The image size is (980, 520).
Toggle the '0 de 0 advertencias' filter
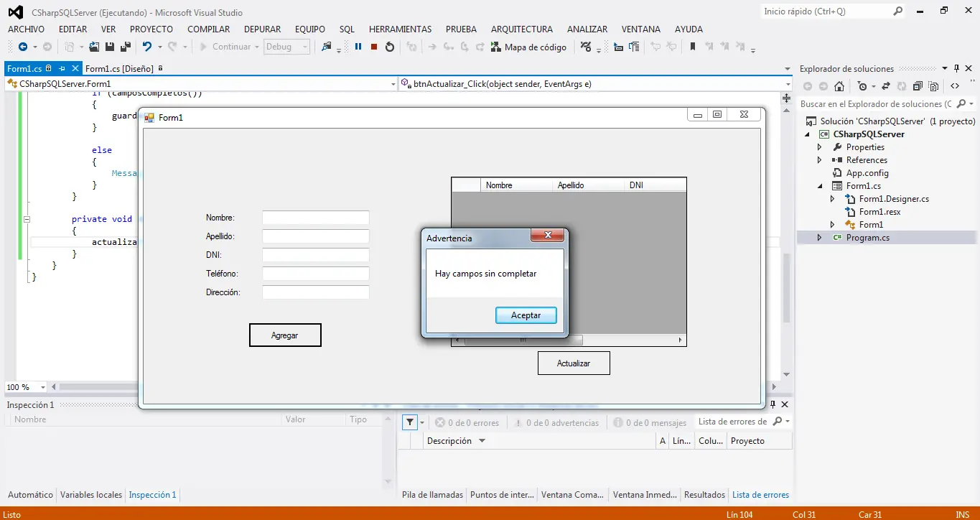coord(556,423)
